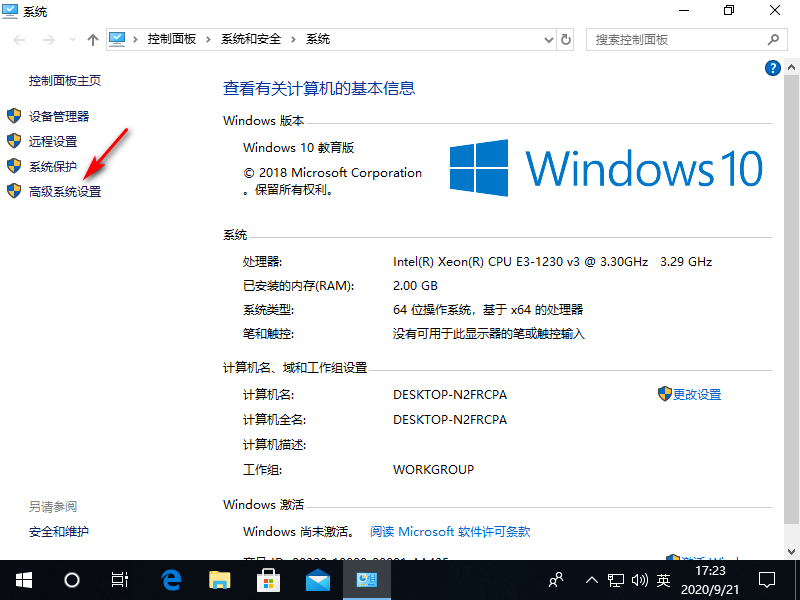Screen dimensions: 800x600
Task: Click the 搜索控制面板 search input field
Action: pos(675,40)
